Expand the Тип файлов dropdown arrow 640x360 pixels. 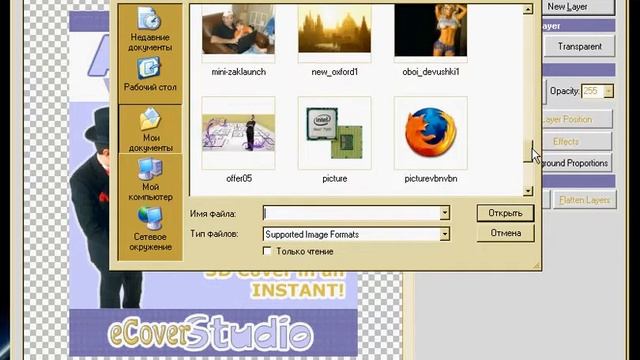(x=445, y=234)
